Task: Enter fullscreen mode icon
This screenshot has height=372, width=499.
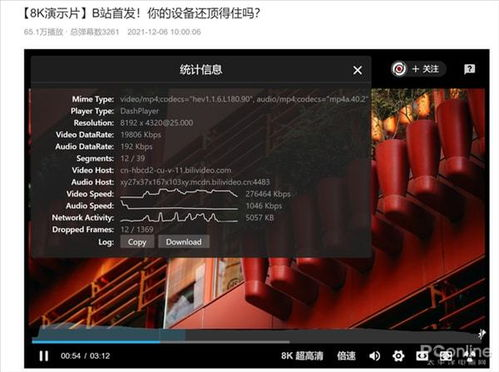Action: [469, 356]
